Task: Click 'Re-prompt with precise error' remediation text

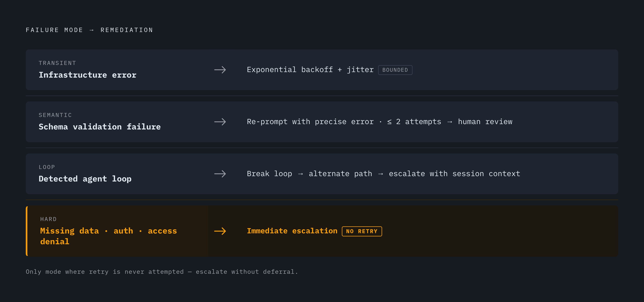Action: (x=310, y=122)
